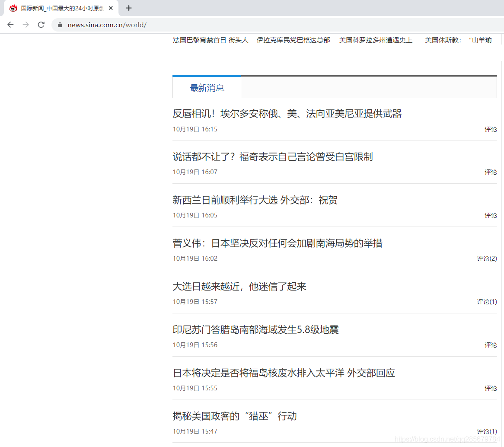Open the headline about 埃尔多安 providing weapons
Viewport: 504px width, 447px height.
coord(287,113)
